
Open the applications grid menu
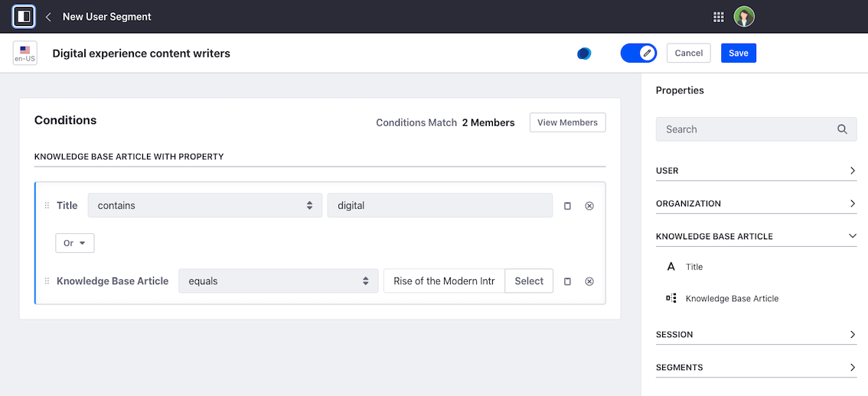(718, 17)
